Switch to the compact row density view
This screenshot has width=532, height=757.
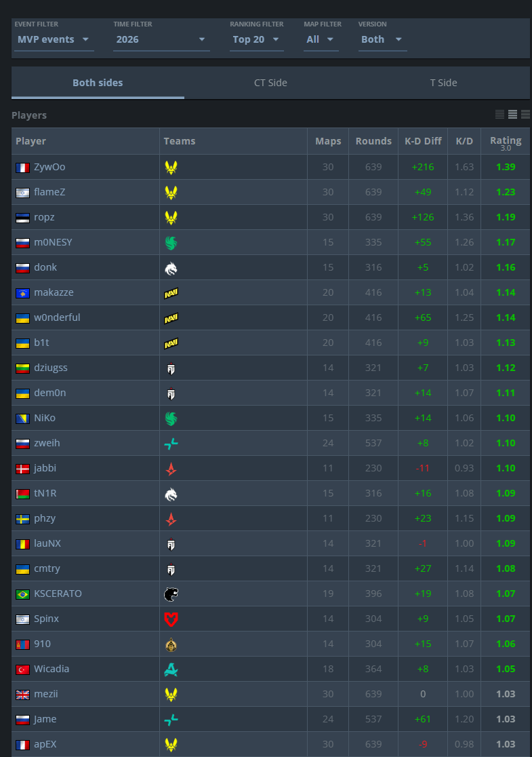(x=500, y=115)
